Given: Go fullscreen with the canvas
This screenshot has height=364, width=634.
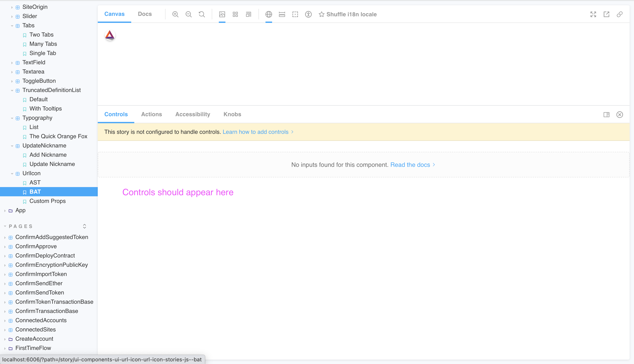Looking at the screenshot, I should pyautogui.click(x=593, y=14).
